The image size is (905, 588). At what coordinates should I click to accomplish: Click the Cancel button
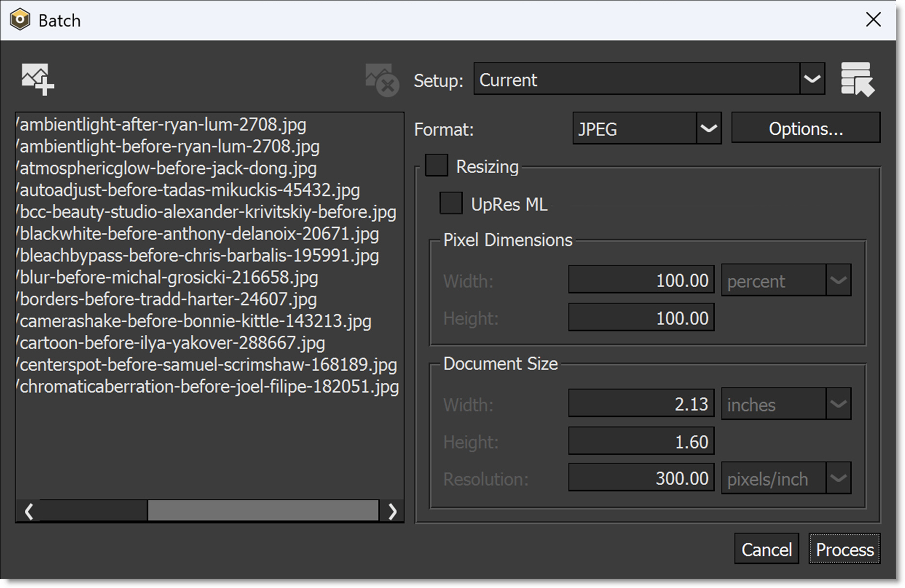(x=766, y=549)
